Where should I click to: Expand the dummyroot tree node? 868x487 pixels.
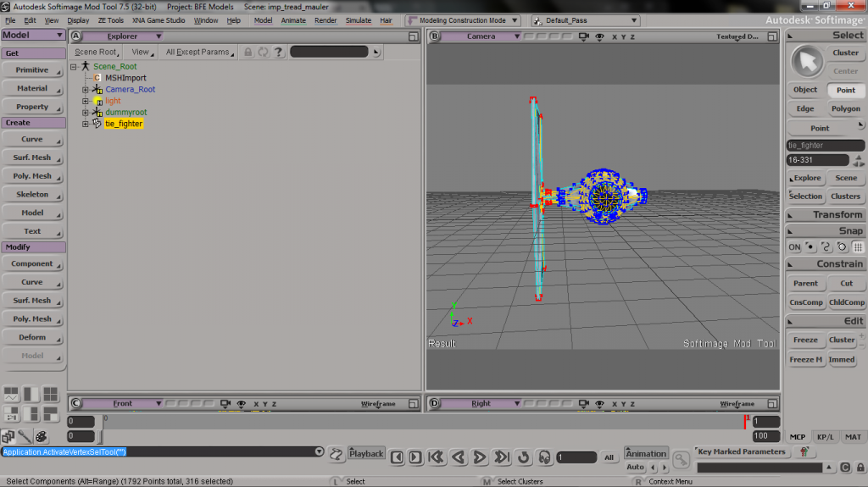[86, 113]
